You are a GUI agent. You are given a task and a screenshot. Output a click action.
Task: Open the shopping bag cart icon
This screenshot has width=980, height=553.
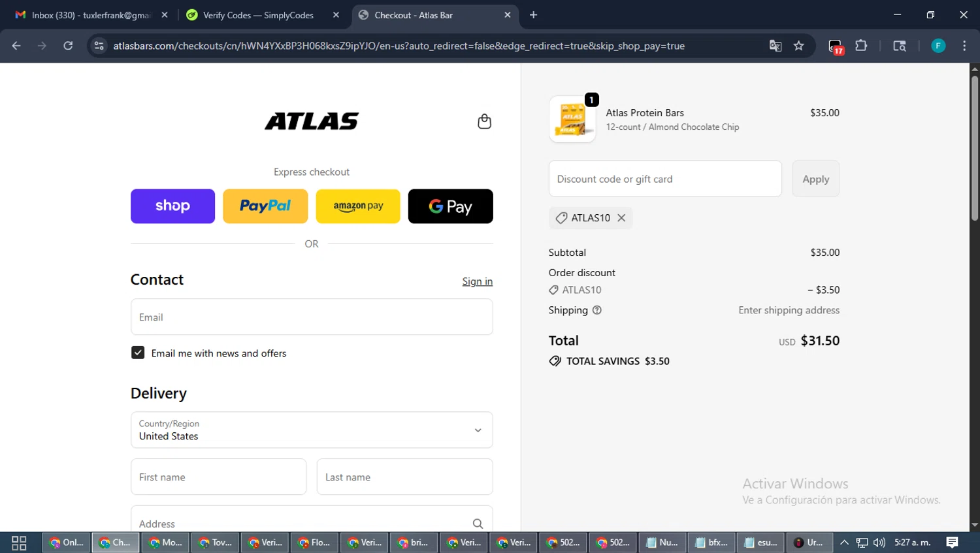(484, 121)
